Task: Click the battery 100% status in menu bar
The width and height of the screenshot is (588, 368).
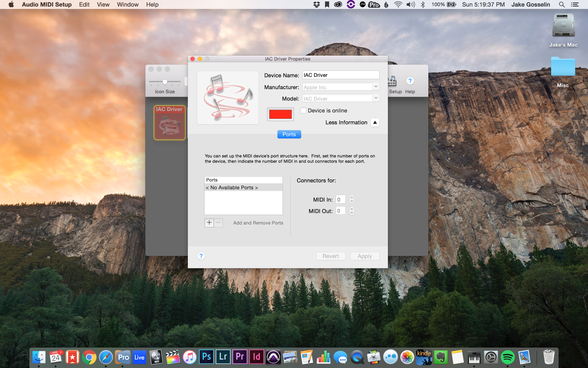Action: pos(444,4)
